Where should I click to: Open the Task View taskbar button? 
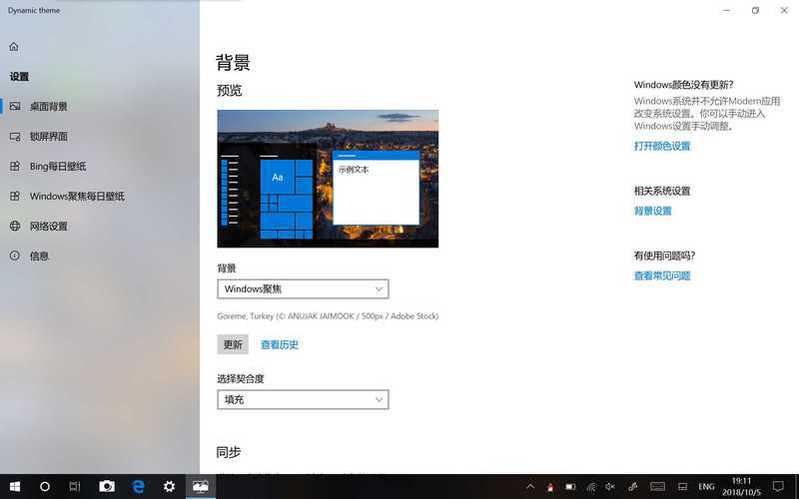[75, 486]
